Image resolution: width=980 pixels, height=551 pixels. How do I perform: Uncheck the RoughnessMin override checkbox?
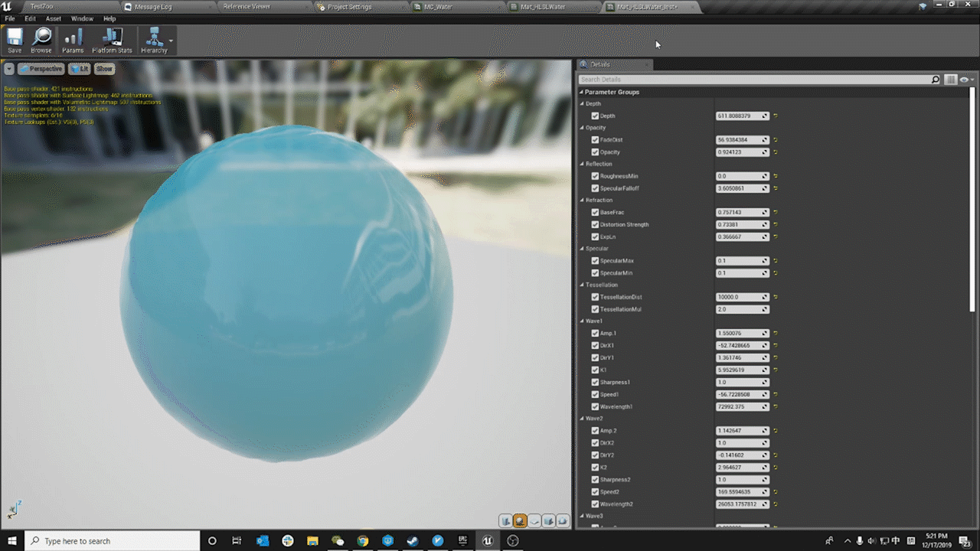point(595,176)
